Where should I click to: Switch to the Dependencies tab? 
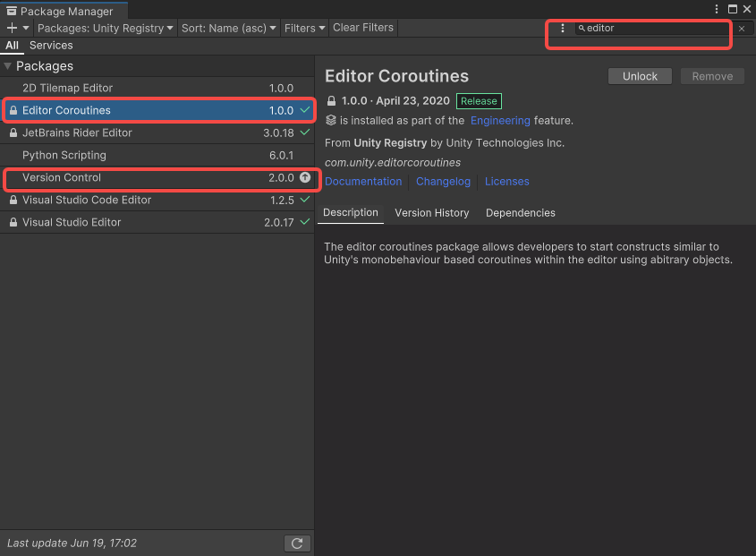[520, 213]
